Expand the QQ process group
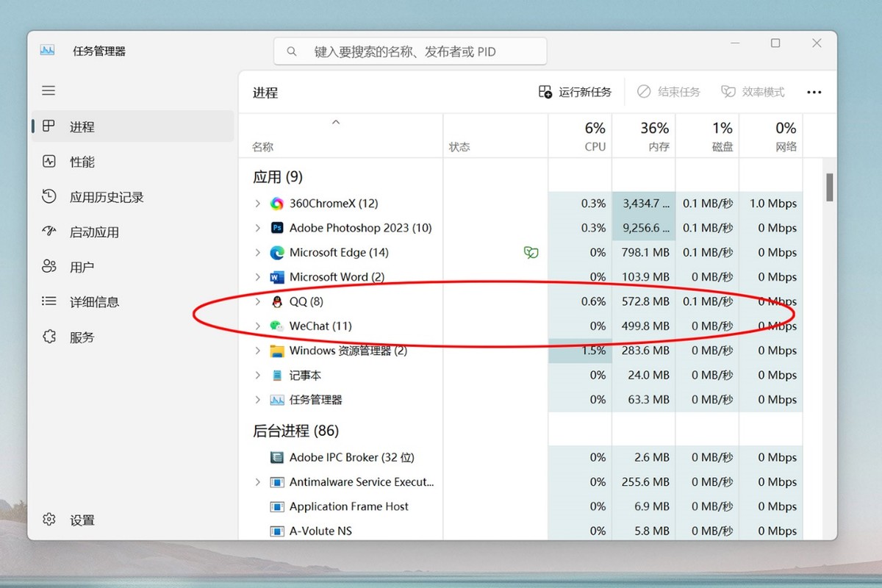The height and width of the screenshot is (588, 882). coord(257,301)
